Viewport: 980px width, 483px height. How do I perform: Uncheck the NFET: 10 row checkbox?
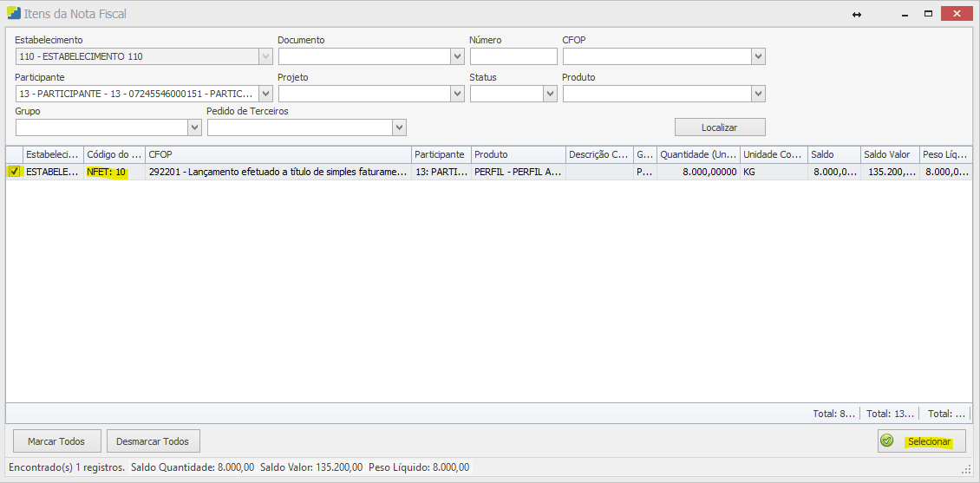(14, 172)
